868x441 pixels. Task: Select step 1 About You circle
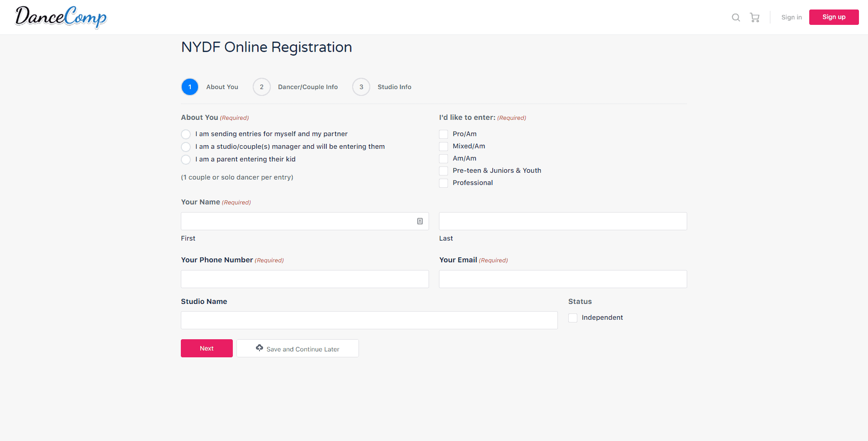(190, 87)
